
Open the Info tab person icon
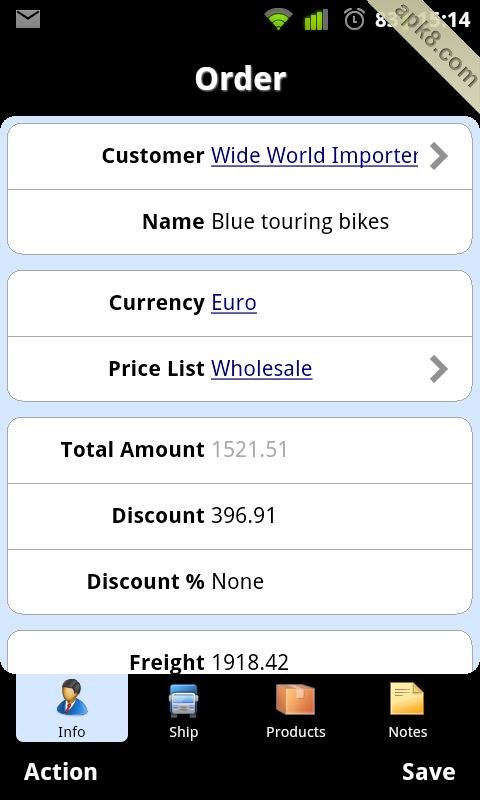tap(72, 697)
